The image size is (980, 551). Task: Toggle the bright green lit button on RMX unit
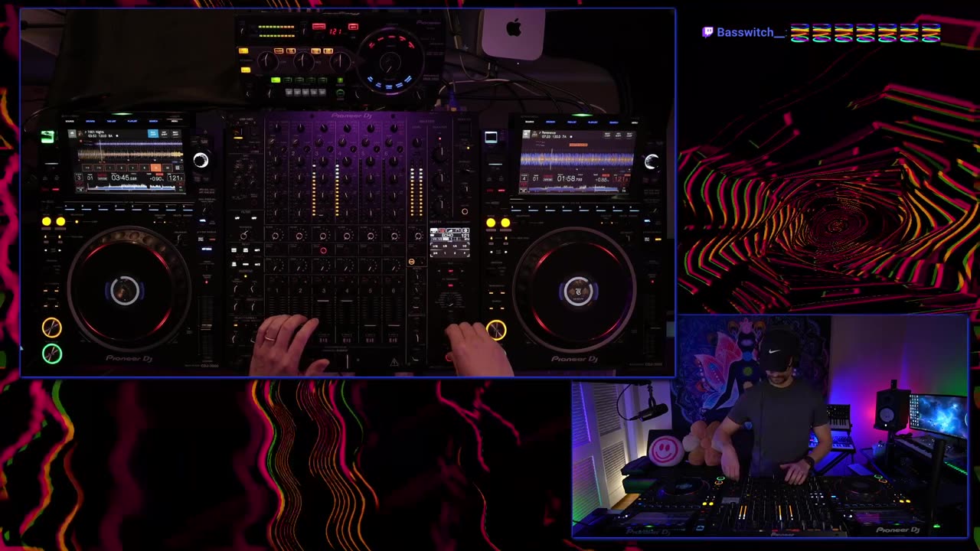[276, 80]
